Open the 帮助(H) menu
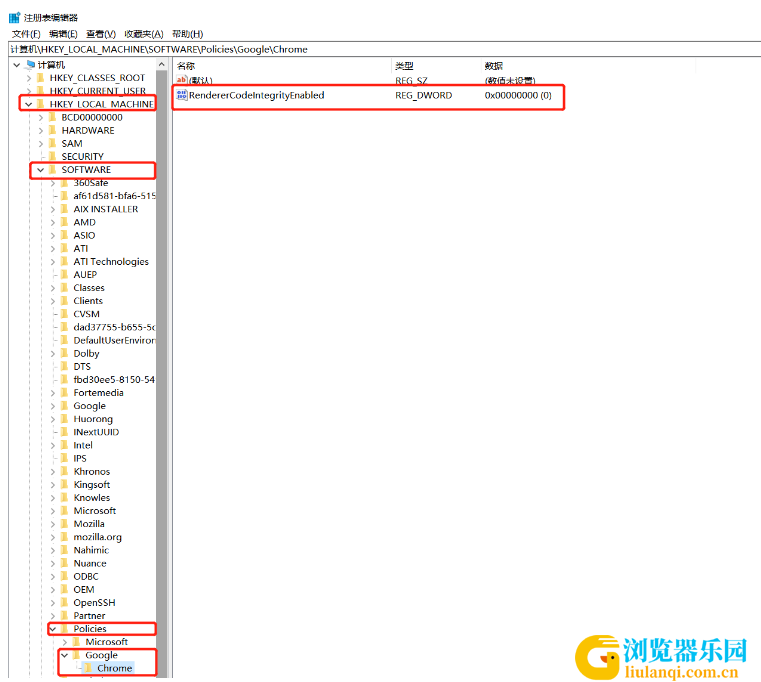 (187, 34)
